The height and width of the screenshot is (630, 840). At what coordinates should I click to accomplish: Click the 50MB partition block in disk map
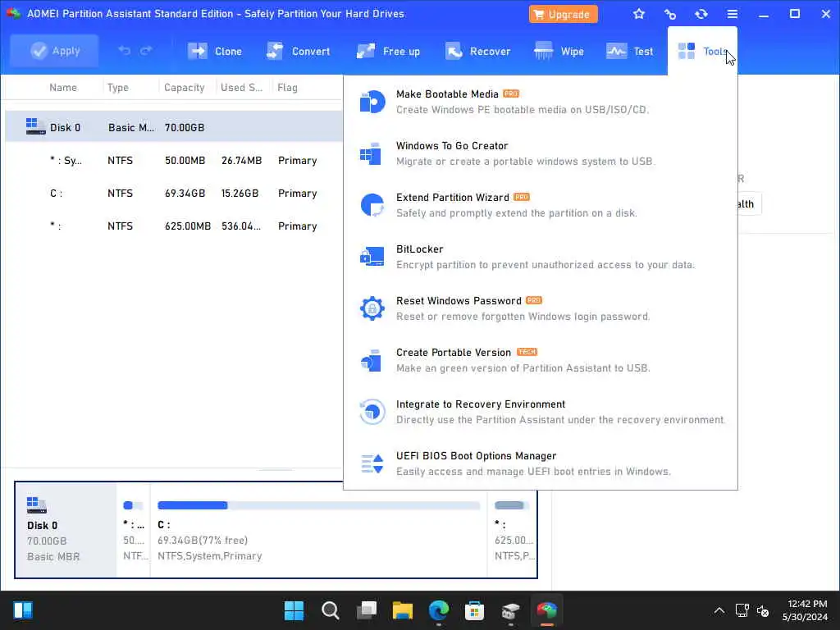134,529
